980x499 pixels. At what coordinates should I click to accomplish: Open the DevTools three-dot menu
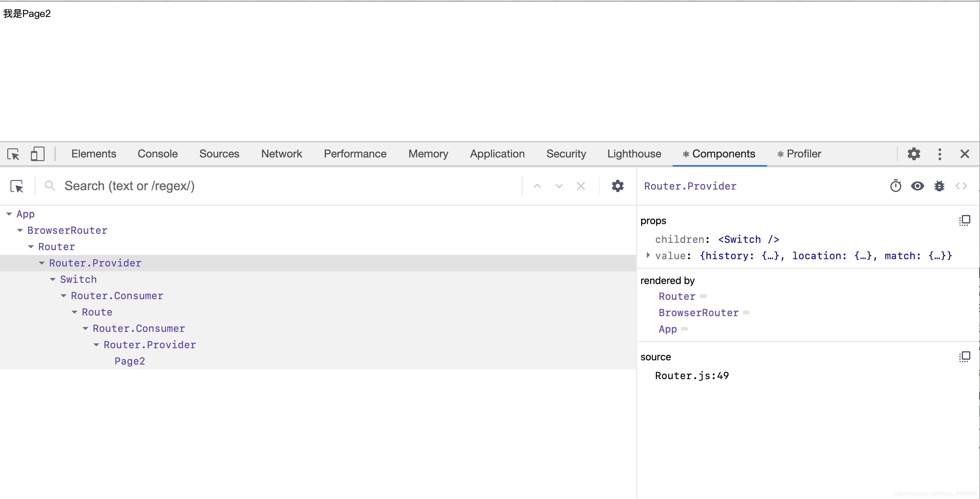click(x=940, y=154)
